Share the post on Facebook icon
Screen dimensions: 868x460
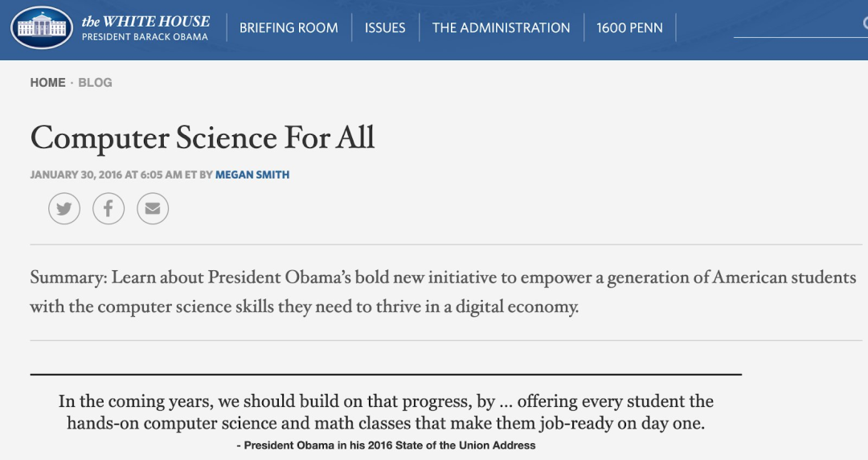click(x=108, y=208)
